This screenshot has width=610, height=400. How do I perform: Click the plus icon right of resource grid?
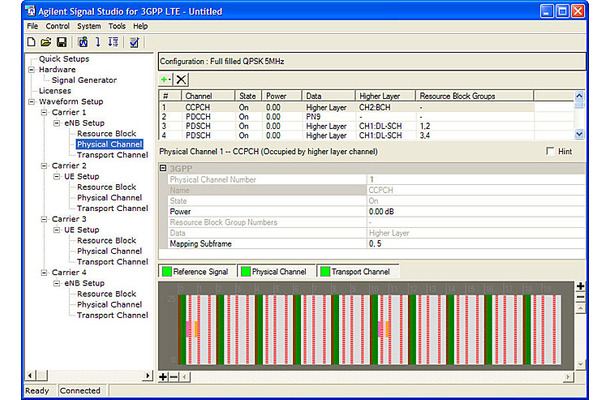click(x=580, y=286)
